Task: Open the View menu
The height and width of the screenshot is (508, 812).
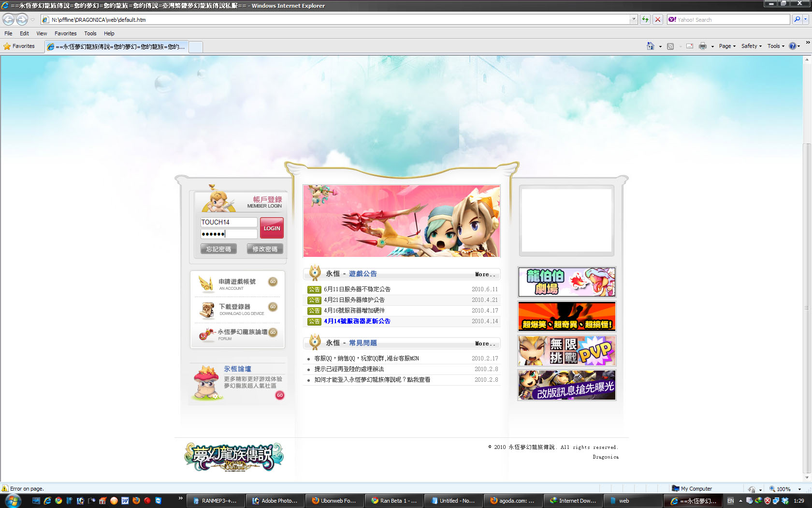Action: coord(42,33)
